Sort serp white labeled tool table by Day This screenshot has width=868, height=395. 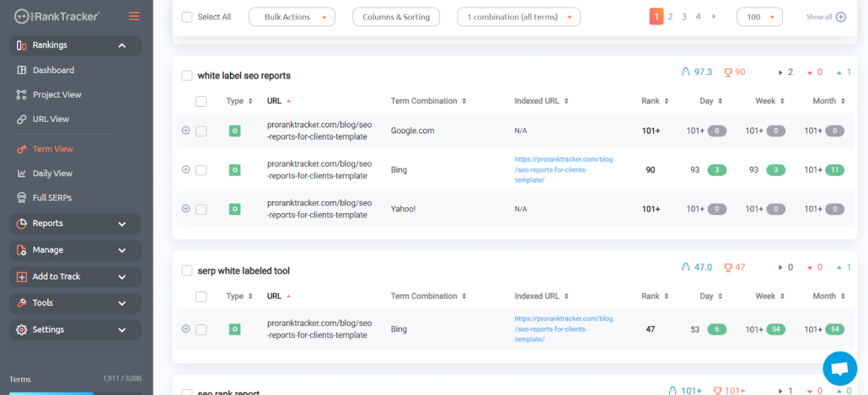pos(710,296)
